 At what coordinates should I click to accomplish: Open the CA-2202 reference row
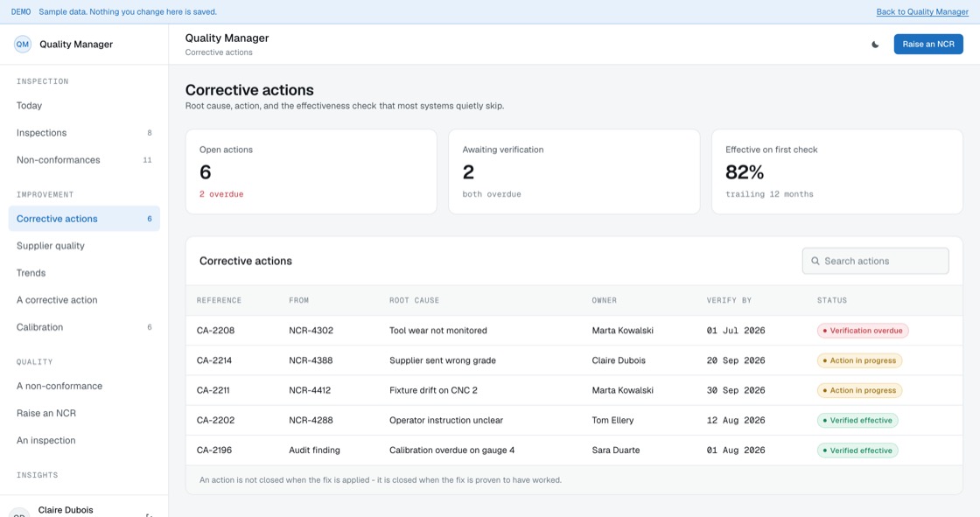[215, 421]
